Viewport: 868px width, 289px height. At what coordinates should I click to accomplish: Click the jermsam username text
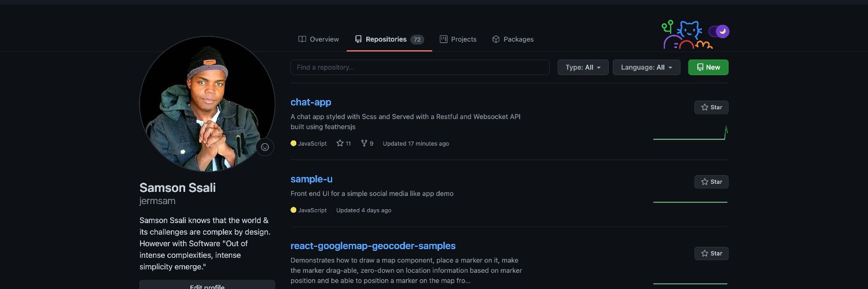click(x=157, y=201)
